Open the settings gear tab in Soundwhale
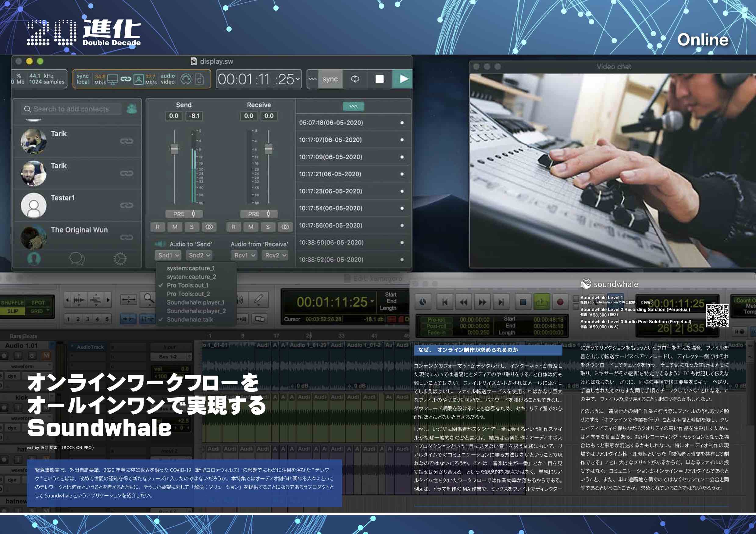The height and width of the screenshot is (534, 756). pos(120,259)
